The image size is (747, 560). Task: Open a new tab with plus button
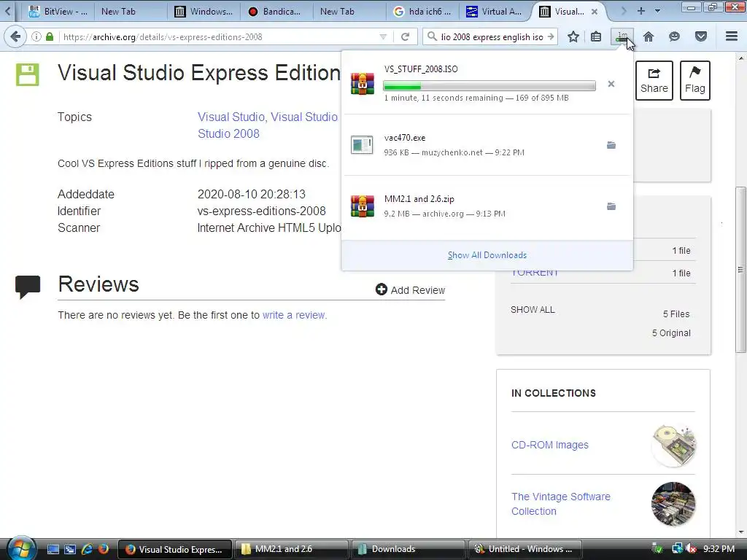pos(640,11)
